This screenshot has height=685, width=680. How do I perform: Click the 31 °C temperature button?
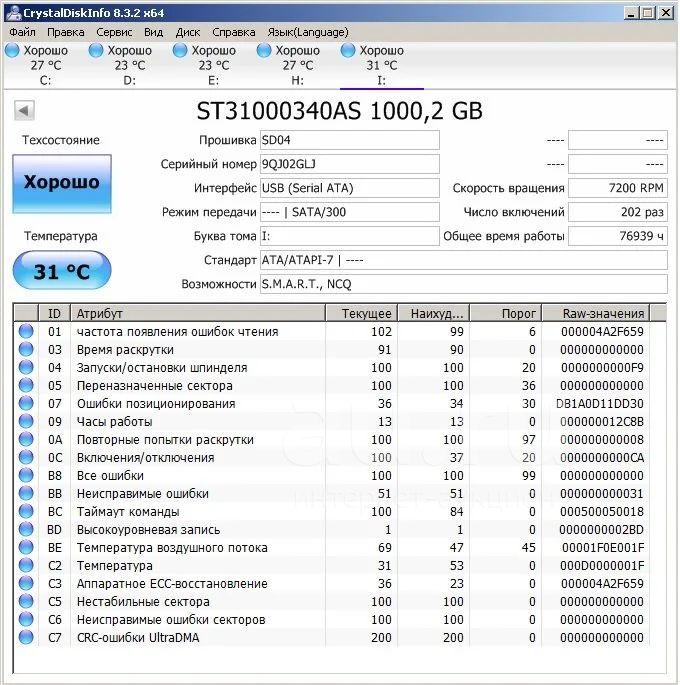click(62, 270)
